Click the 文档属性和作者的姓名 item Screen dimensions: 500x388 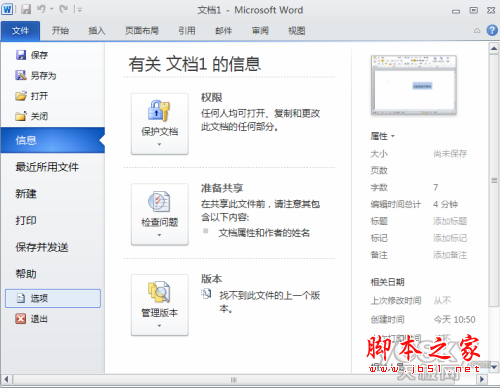264,233
